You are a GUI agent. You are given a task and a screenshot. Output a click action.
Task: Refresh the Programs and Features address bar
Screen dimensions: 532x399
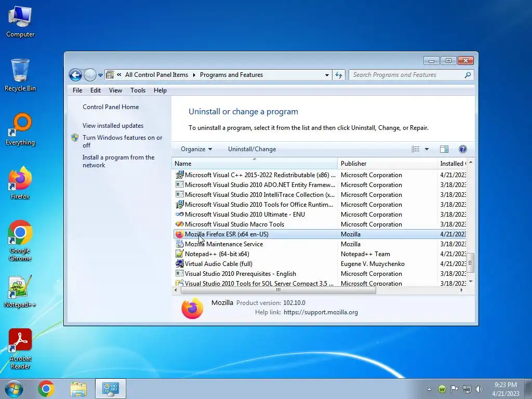click(x=339, y=75)
